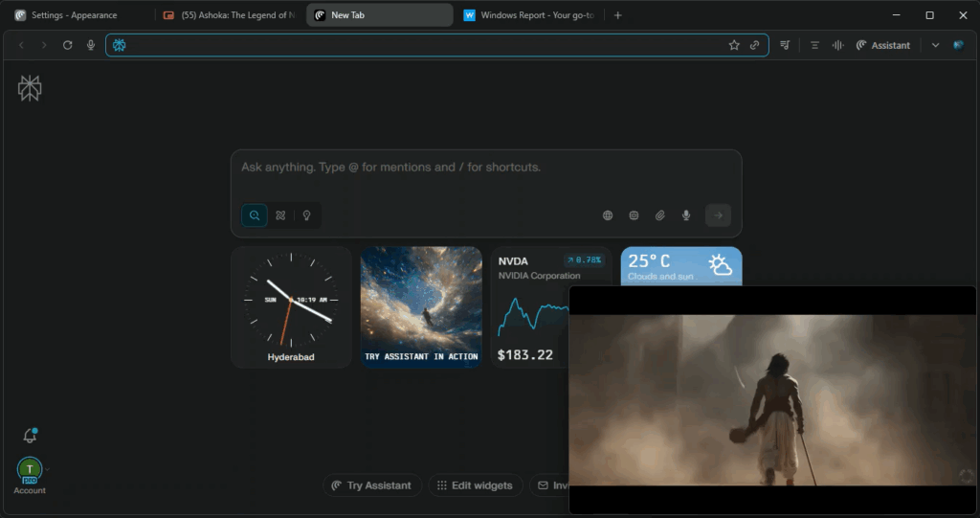Click the forward navigation arrow
This screenshot has height=518, width=980.
44,45
